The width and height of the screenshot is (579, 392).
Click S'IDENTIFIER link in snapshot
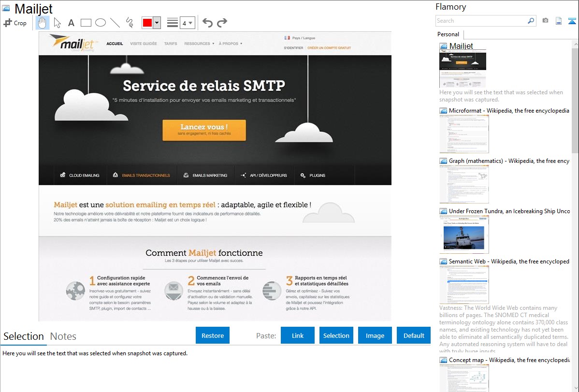click(293, 48)
